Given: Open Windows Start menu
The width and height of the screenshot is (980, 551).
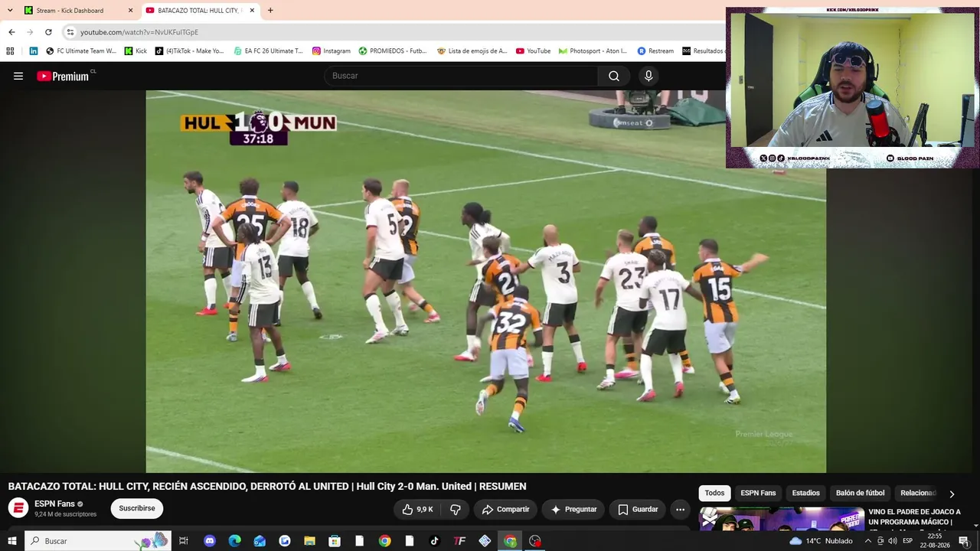Looking at the screenshot, I should [x=11, y=541].
